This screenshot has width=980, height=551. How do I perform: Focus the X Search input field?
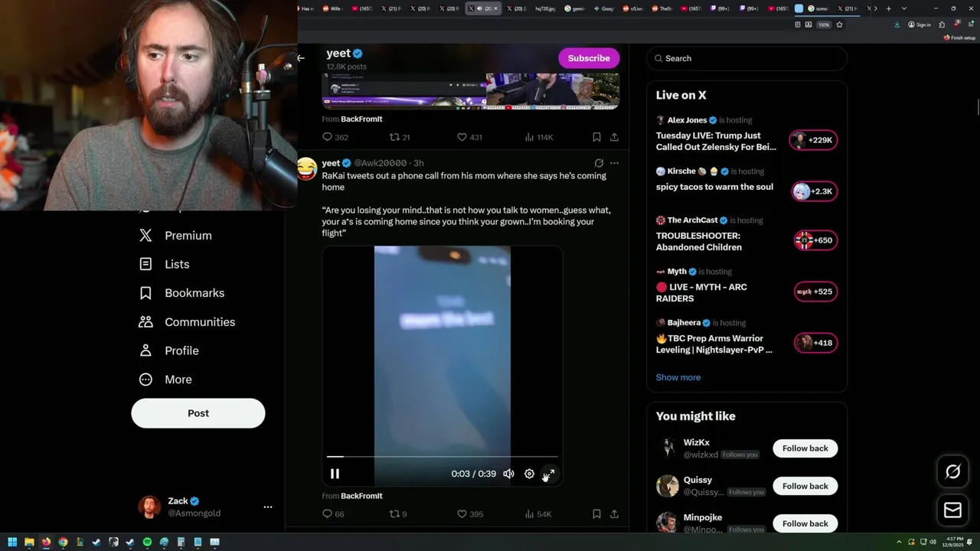pos(747,58)
